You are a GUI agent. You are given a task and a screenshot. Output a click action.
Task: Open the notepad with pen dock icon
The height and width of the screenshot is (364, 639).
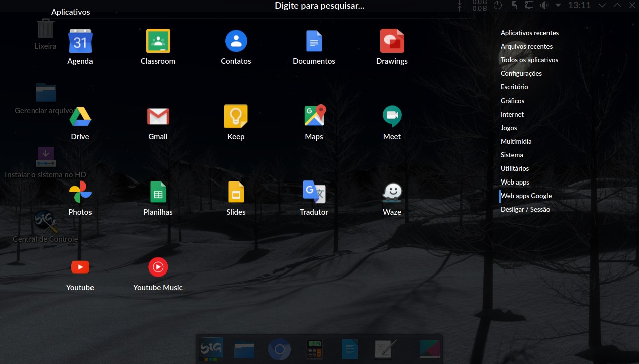click(386, 349)
